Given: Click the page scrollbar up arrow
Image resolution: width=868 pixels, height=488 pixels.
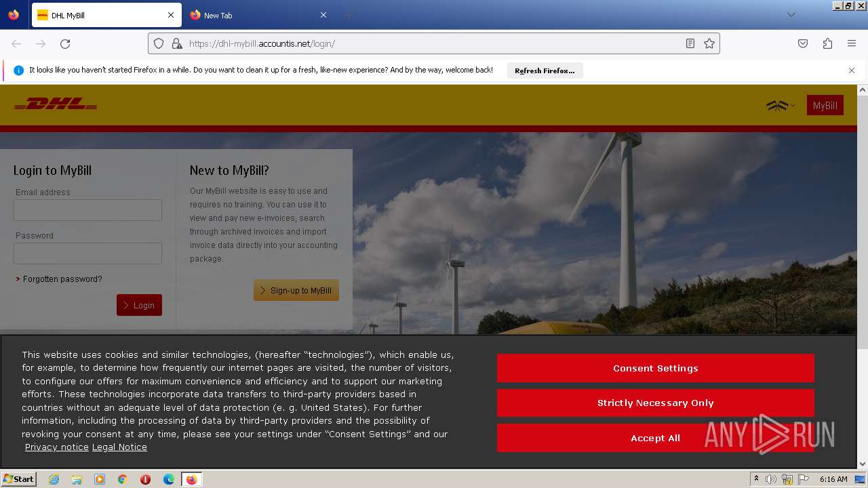Looking at the screenshot, I should point(863,89).
